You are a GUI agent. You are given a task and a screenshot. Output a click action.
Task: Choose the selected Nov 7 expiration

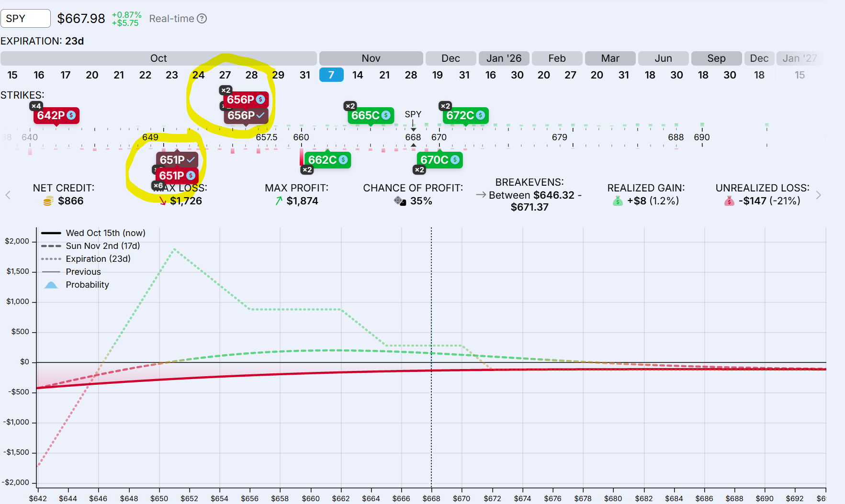[x=331, y=75]
